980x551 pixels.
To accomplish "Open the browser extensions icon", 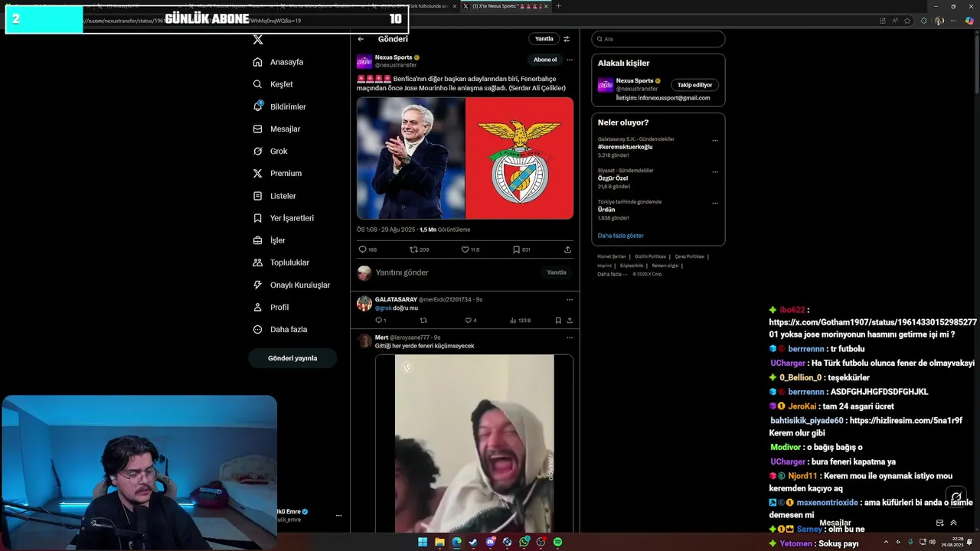I will [x=924, y=21].
